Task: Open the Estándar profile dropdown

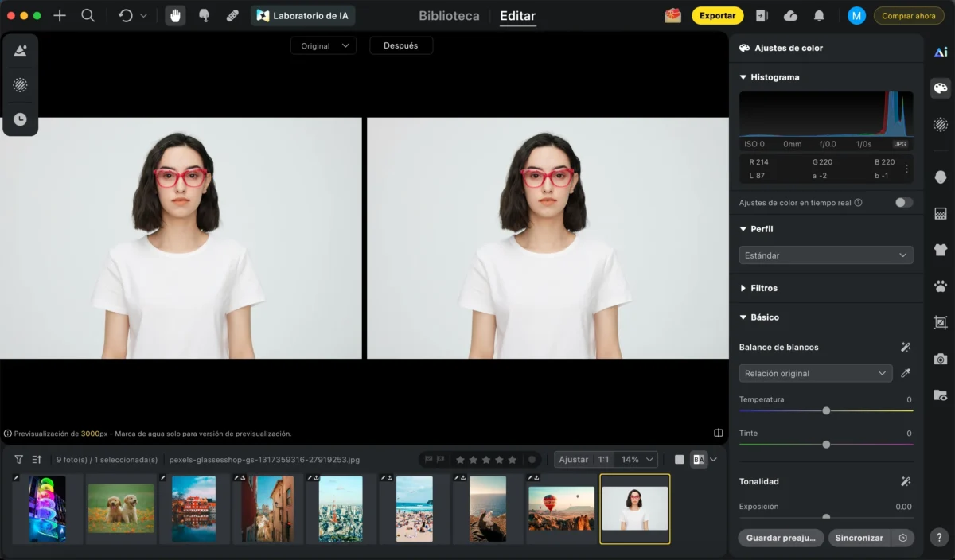Action: coord(825,255)
